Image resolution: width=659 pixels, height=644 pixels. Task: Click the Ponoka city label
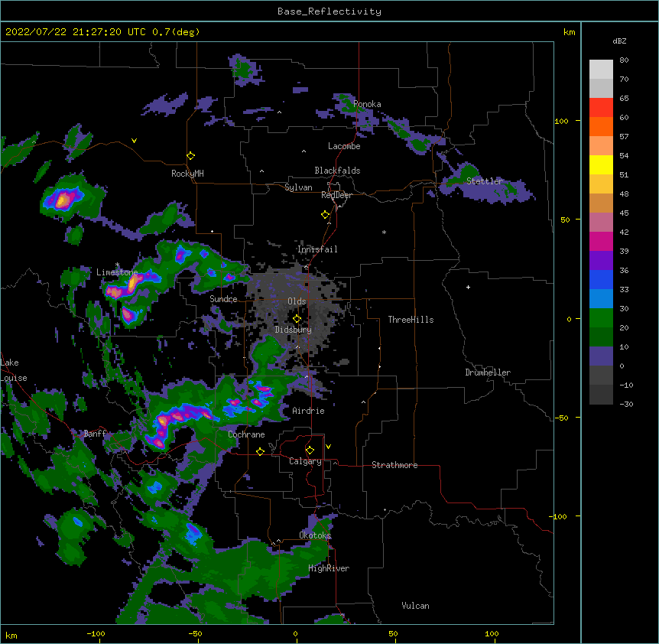coord(367,104)
